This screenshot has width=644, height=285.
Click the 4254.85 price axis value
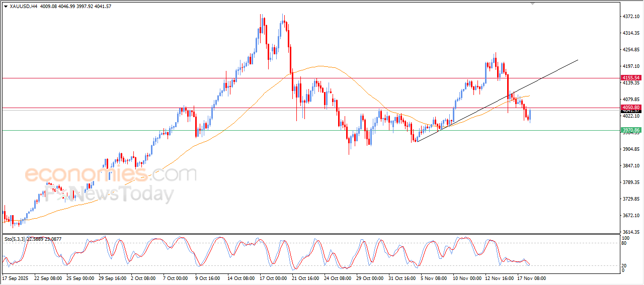[x=631, y=50]
